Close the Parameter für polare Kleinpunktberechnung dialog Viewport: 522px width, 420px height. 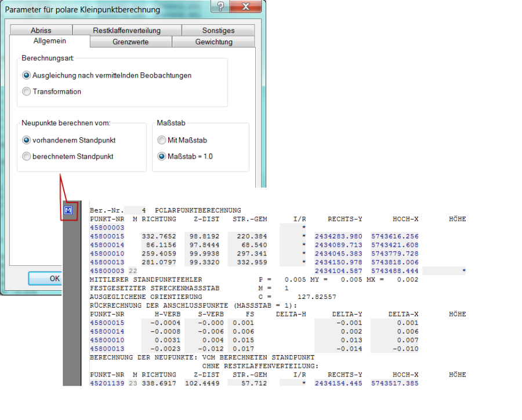tap(247, 7)
